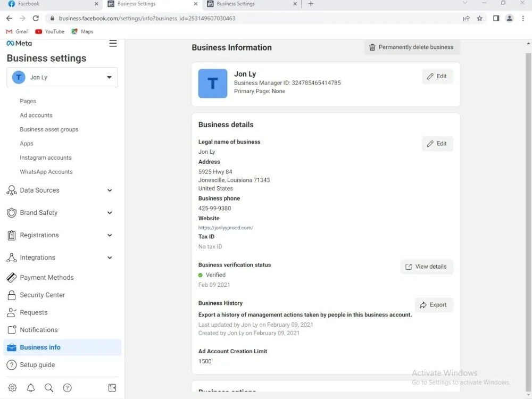Click the Payment Methods card icon
532x399 pixels.
tap(11, 278)
